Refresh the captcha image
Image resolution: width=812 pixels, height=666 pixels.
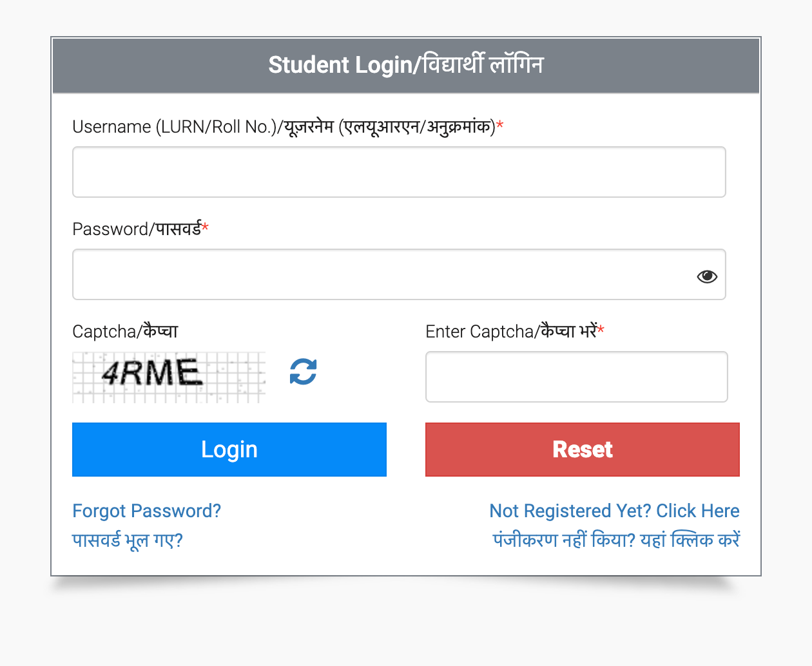303,372
